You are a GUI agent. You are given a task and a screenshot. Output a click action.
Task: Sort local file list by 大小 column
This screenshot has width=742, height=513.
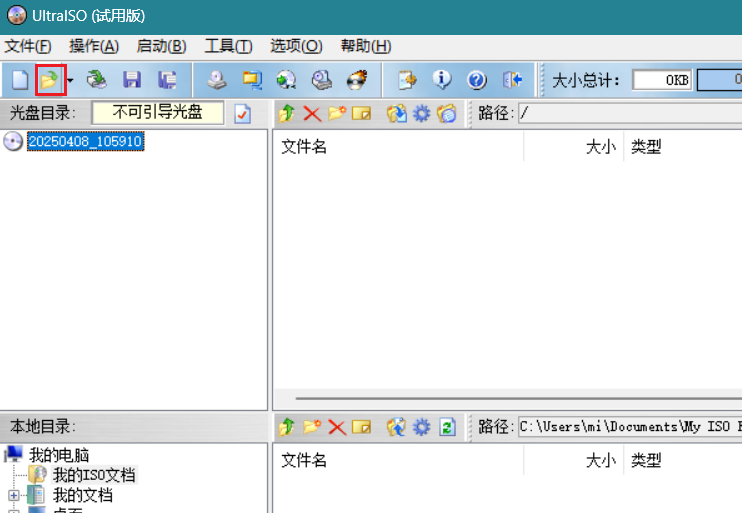[x=574, y=460]
